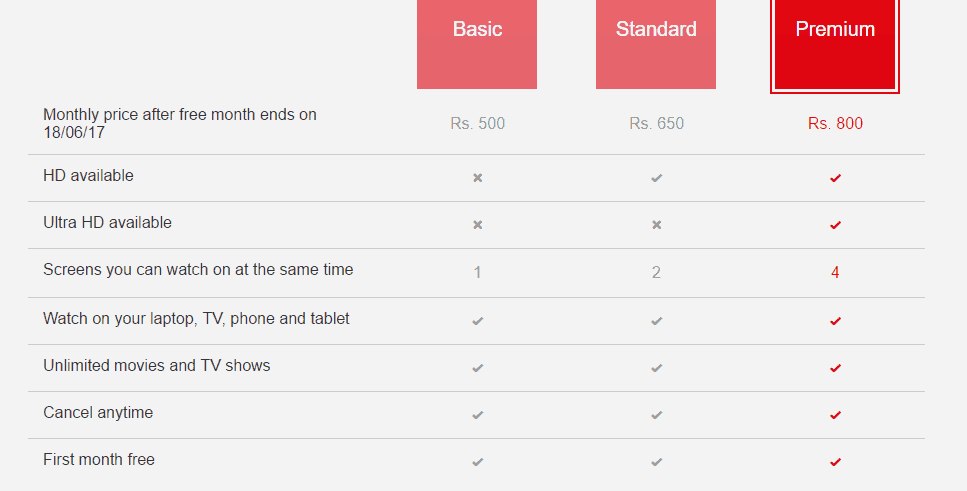
Task: Click the Premium HD available red checkmark
Action: pyautogui.click(x=835, y=178)
